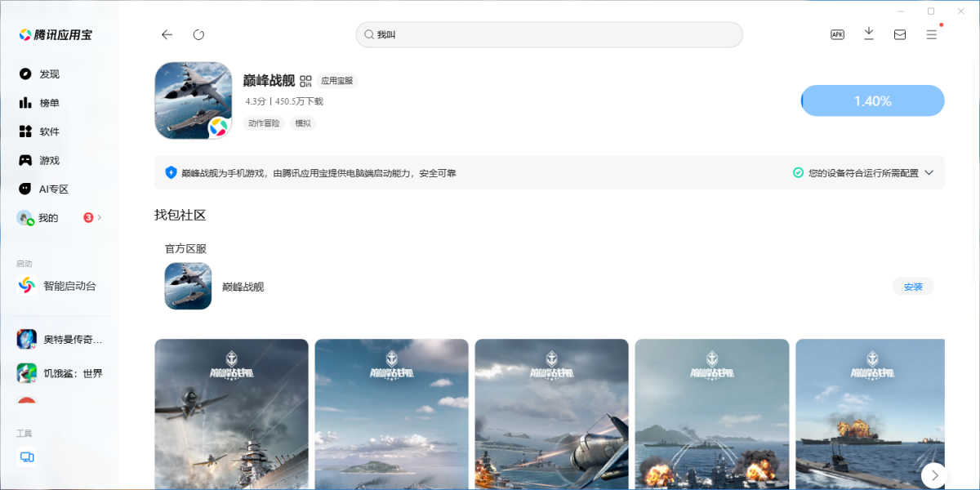
Task: Click the 官方区服 label
Action: pyautogui.click(x=185, y=248)
